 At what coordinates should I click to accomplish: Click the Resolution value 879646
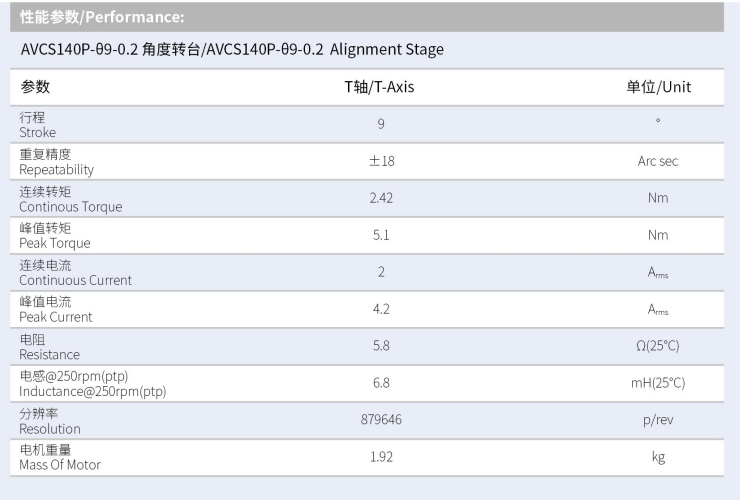[381, 420]
